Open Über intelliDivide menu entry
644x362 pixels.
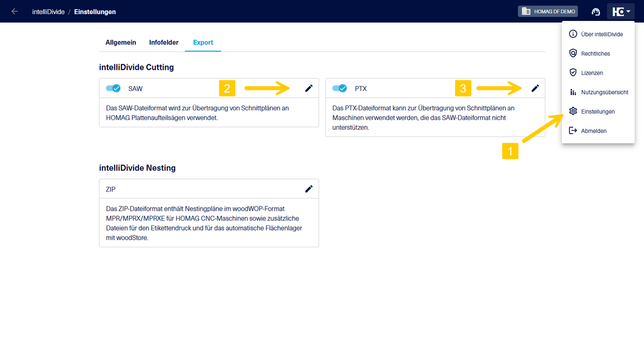click(x=602, y=34)
